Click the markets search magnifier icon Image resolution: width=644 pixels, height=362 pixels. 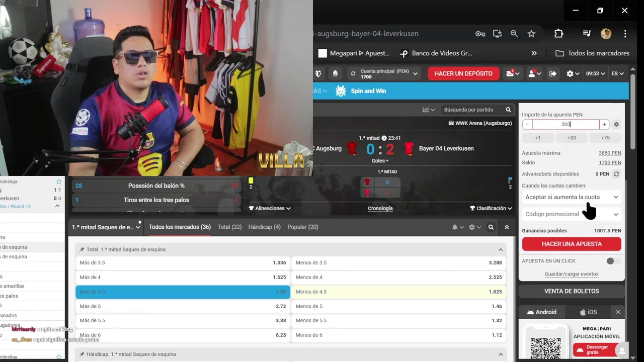coord(491,227)
